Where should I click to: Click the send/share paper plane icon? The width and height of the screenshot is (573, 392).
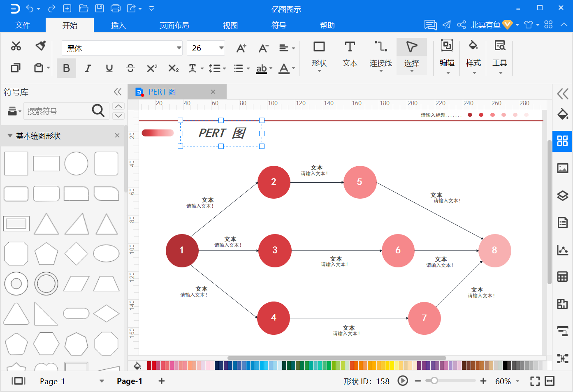click(447, 25)
